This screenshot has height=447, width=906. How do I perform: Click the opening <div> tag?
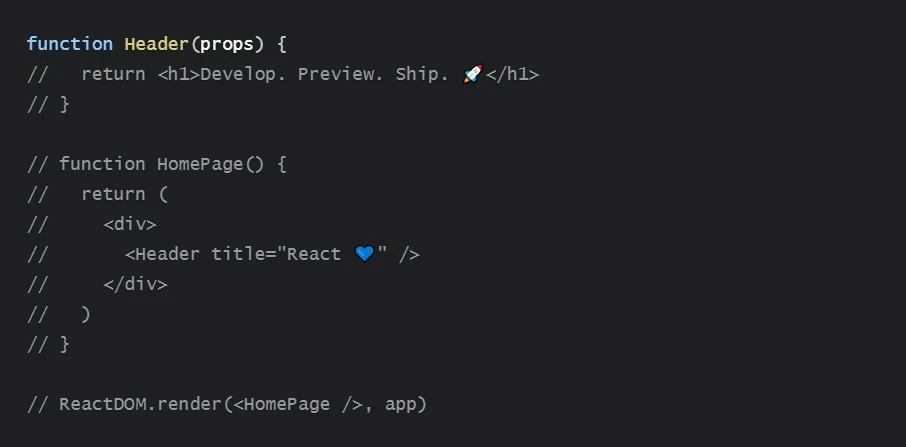pos(129,224)
